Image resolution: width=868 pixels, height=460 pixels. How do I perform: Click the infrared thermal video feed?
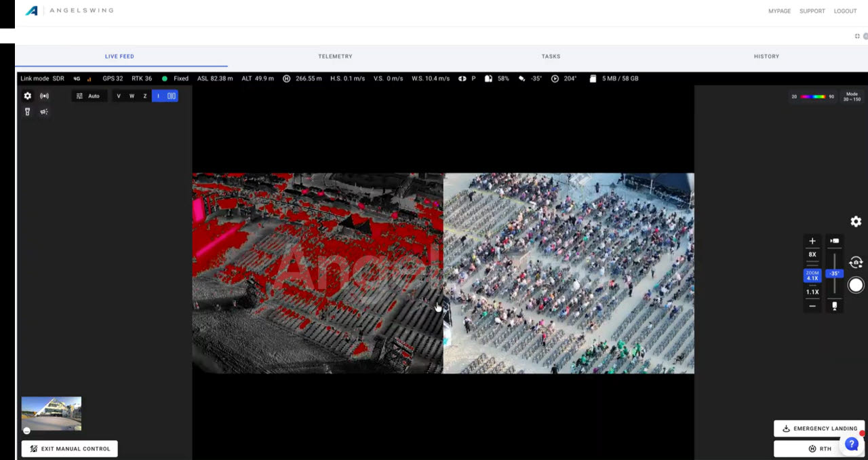[x=317, y=273]
